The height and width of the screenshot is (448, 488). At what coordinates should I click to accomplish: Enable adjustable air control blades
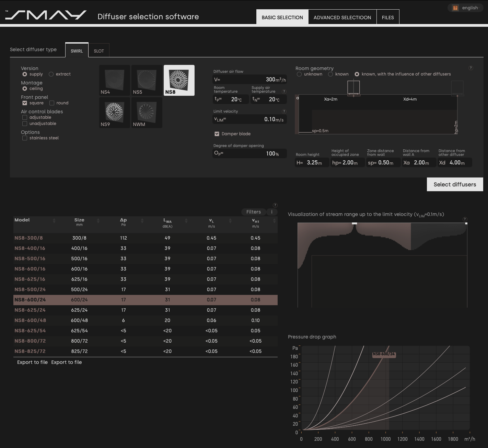(x=25, y=117)
